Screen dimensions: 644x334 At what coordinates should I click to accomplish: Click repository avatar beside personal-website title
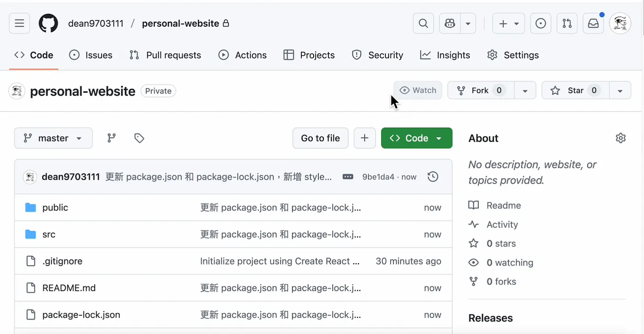[x=17, y=91]
